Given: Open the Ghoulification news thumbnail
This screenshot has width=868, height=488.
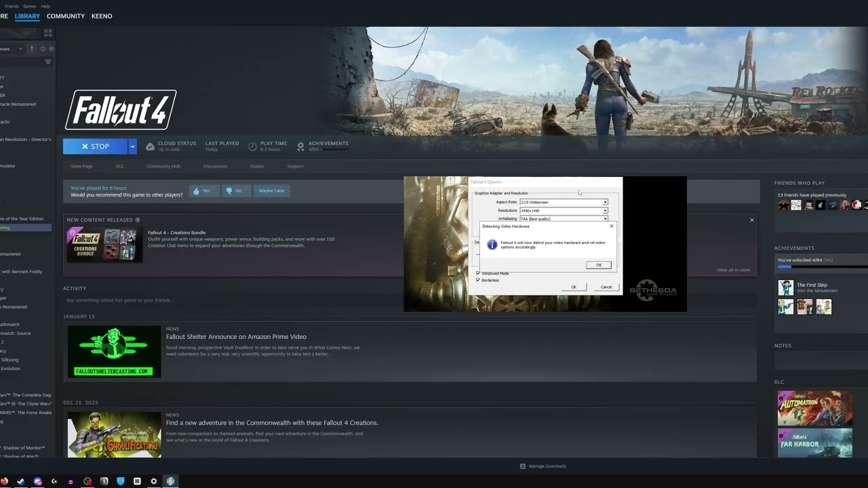Looking at the screenshot, I should pos(114,434).
